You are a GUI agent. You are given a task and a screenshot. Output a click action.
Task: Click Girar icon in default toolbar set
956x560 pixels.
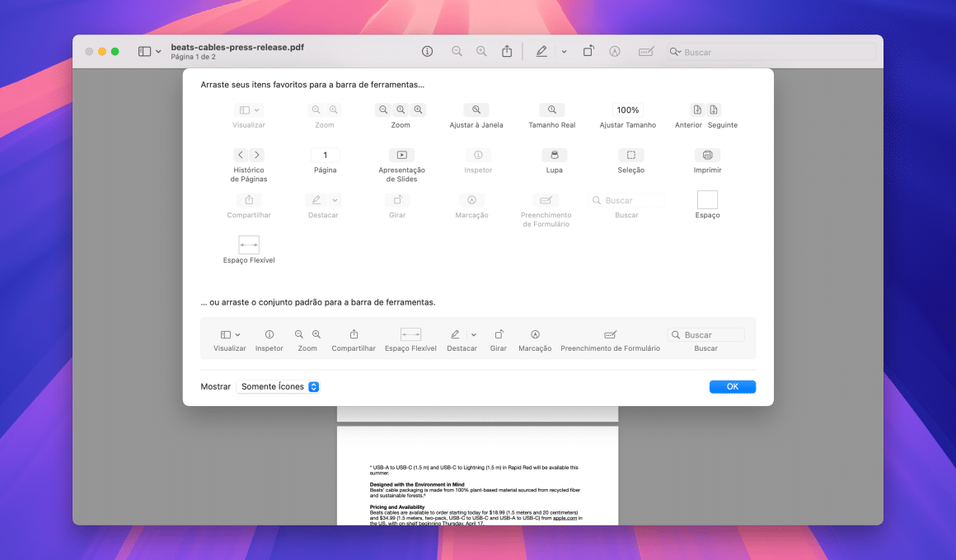click(499, 334)
